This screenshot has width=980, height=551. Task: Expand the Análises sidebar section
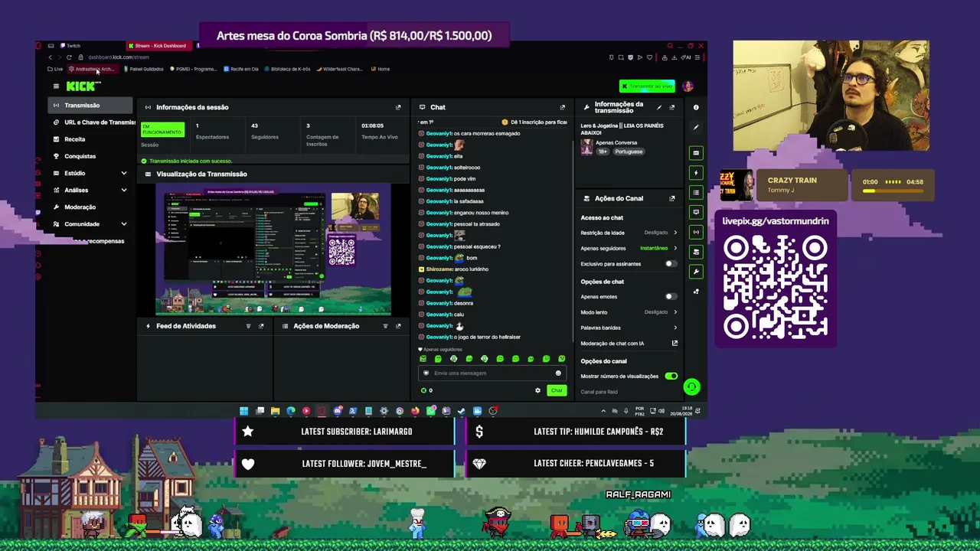[x=124, y=191]
